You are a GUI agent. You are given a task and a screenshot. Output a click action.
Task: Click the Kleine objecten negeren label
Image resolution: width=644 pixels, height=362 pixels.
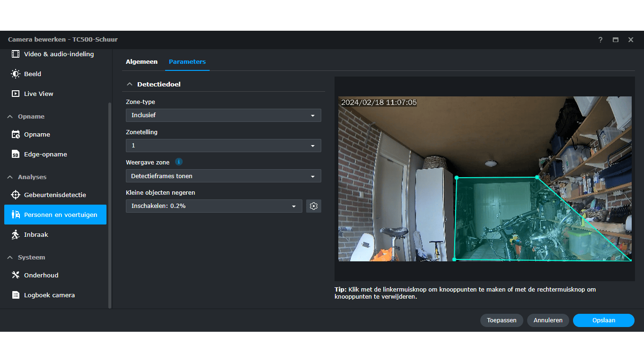[160, 192]
